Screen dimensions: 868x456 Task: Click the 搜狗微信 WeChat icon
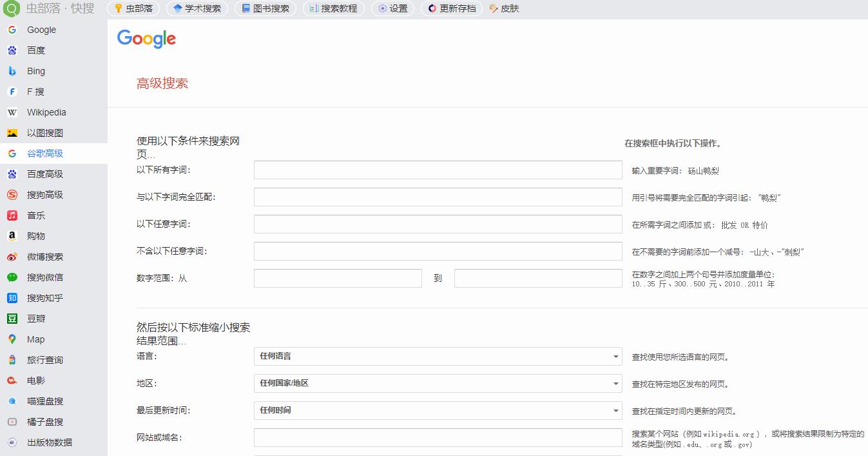12,277
